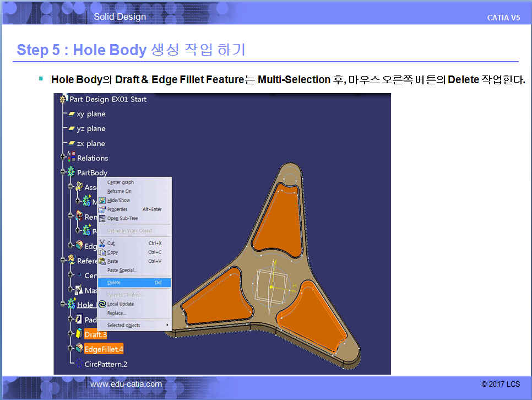Open the Selected objects submenu arrow
Image resolution: width=532 pixels, height=400 pixels.
[x=167, y=326]
